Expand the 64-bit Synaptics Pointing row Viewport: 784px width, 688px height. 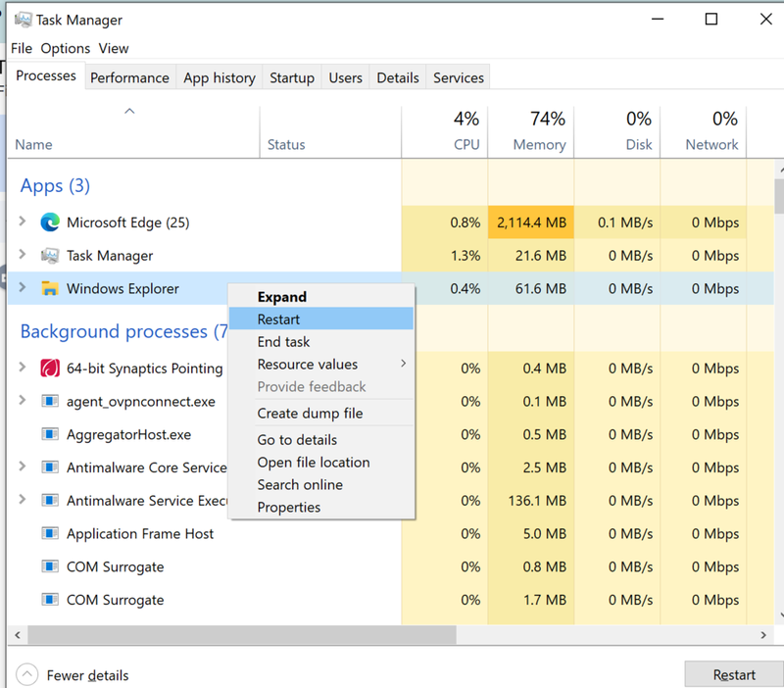(22, 367)
